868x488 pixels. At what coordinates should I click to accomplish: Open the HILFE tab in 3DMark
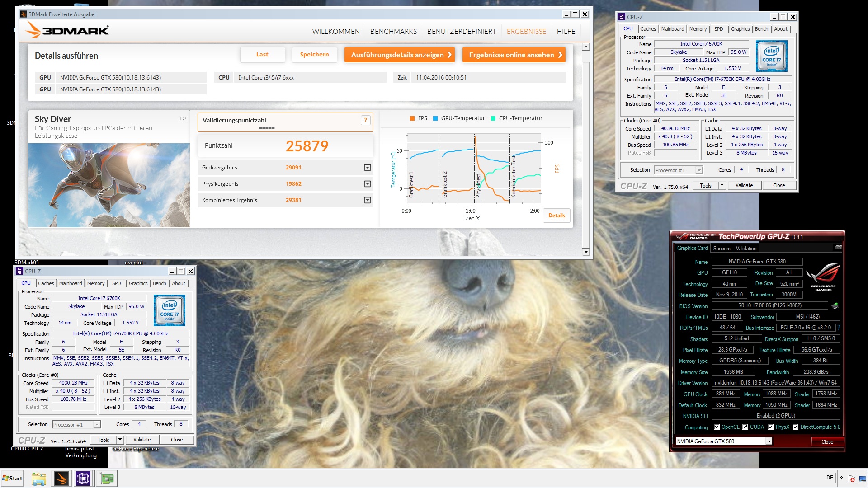click(566, 31)
